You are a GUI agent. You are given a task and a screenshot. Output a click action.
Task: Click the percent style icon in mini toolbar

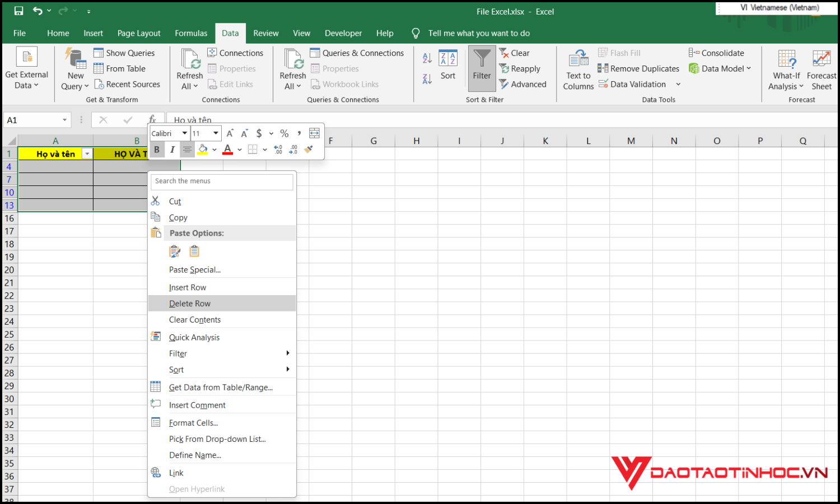(x=284, y=133)
